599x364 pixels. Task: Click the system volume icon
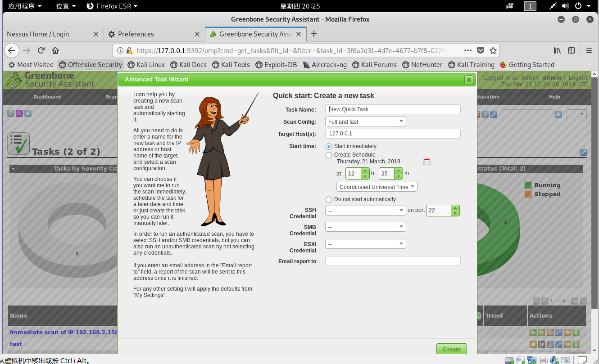[566, 6]
